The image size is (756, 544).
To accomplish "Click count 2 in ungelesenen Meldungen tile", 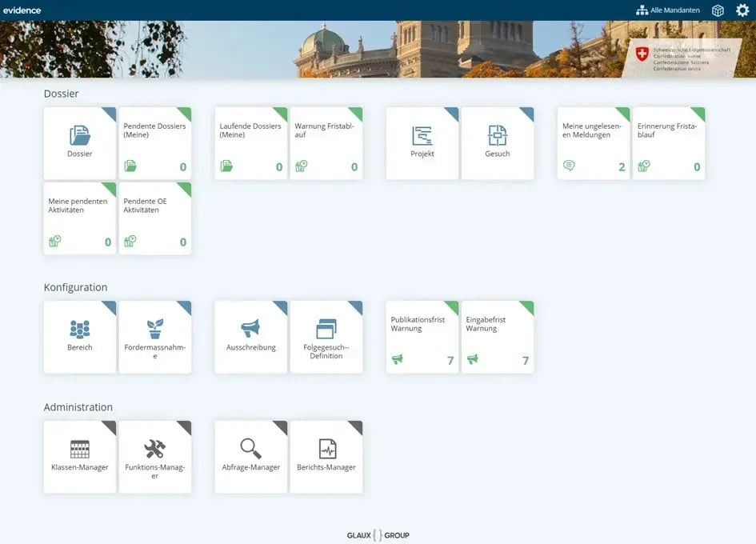I will 622,167.
